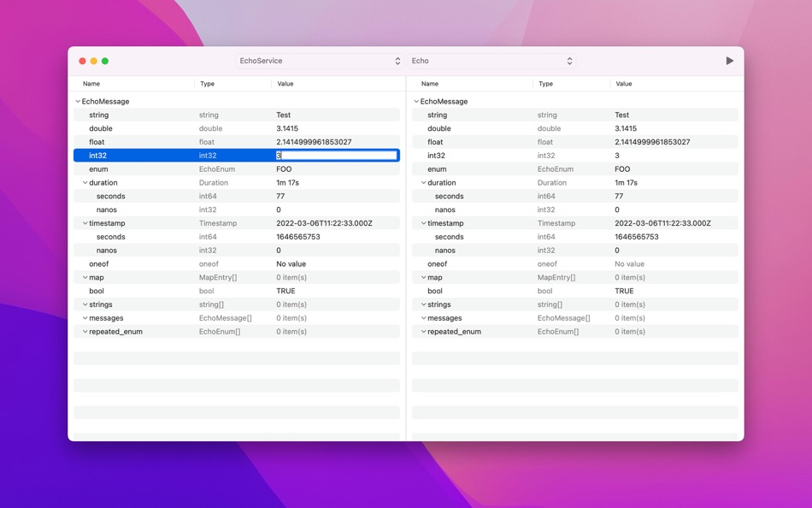Collapse the timestamp node in left pane
Image resolution: width=812 pixels, height=508 pixels.
click(x=85, y=223)
